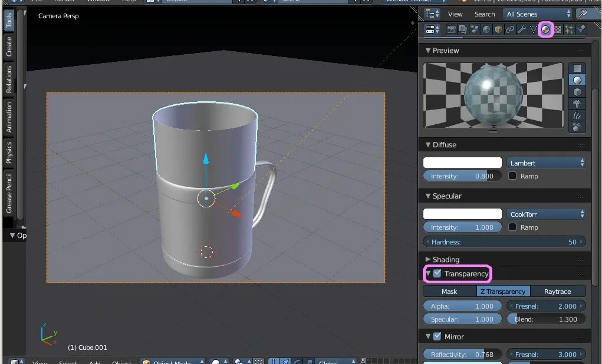
Task: Set material preview to sphere
Action: tap(577, 80)
